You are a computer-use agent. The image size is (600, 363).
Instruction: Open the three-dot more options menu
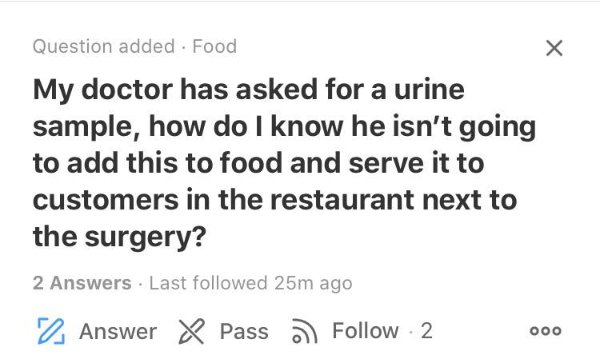click(545, 330)
